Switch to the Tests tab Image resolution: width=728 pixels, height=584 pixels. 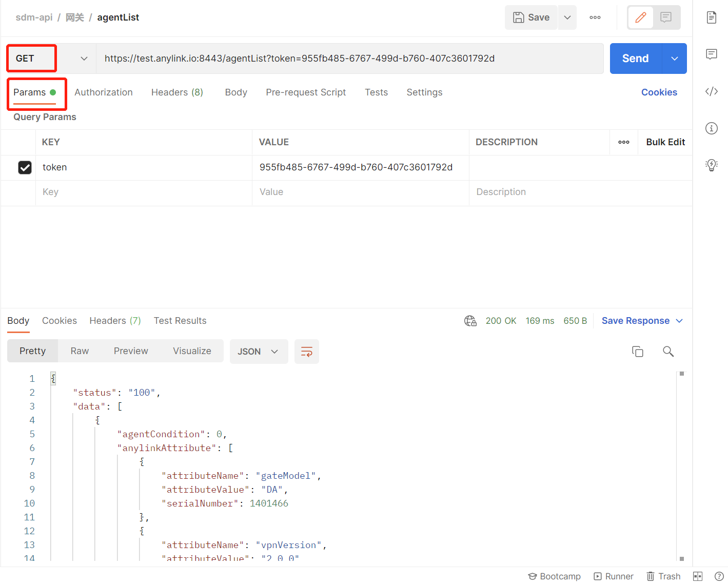coord(376,92)
